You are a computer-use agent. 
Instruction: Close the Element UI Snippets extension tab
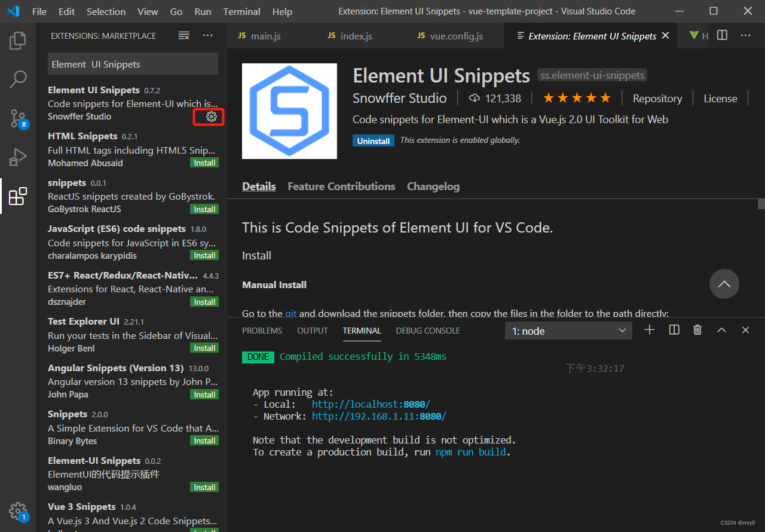[665, 36]
